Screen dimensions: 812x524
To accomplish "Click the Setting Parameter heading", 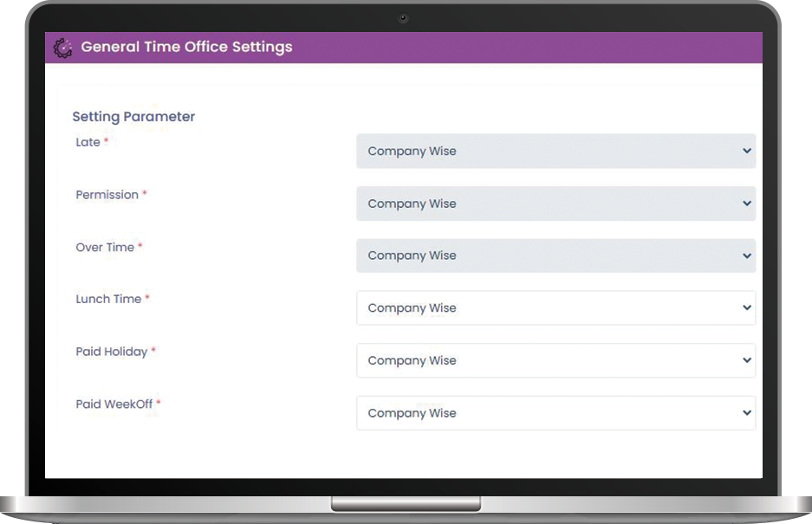I will 133,117.
